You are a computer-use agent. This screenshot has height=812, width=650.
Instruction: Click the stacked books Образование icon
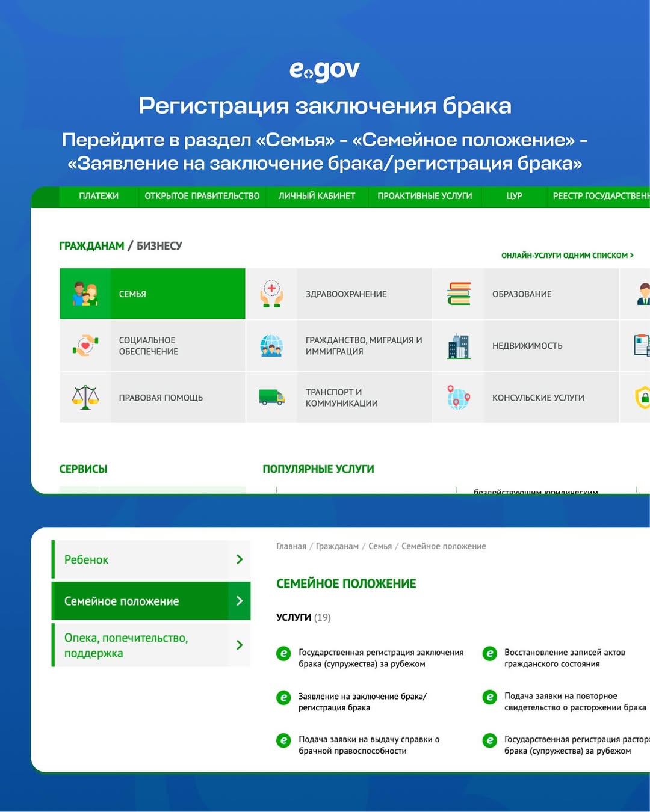(459, 294)
